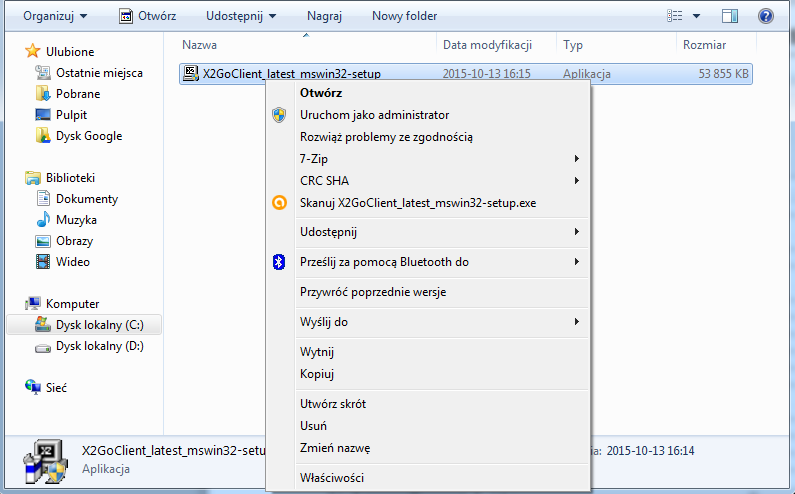
Task: Open the view options dropdown arrow
Action: click(x=697, y=16)
